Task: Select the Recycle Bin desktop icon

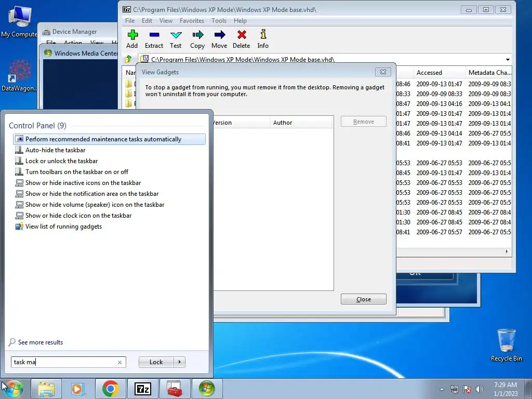Action: coord(506,345)
